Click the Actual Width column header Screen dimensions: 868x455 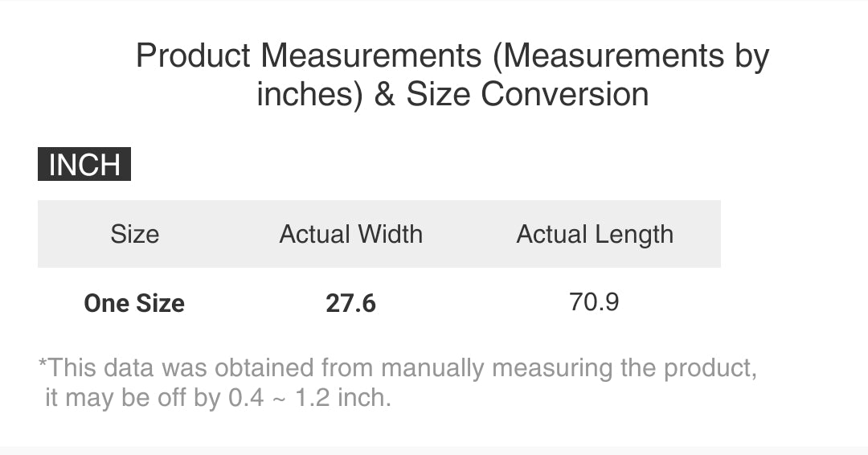point(350,234)
